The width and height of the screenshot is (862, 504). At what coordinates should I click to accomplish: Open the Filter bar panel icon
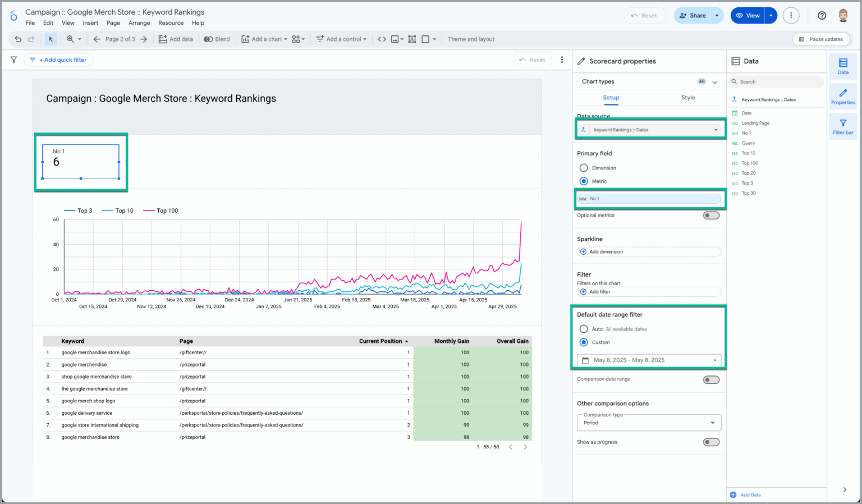click(843, 126)
